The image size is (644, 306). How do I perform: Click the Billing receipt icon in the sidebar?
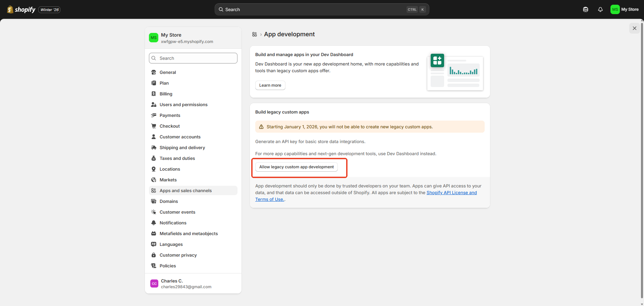(154, 94)
